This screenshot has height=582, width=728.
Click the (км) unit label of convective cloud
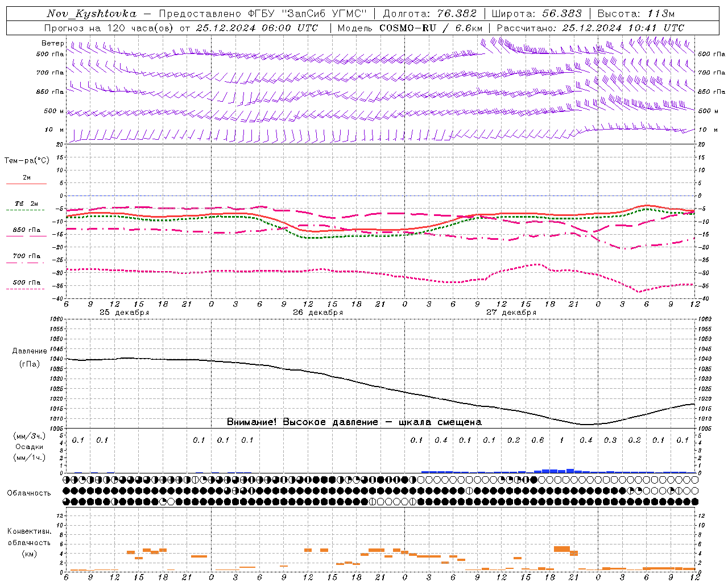click(29, 554)
